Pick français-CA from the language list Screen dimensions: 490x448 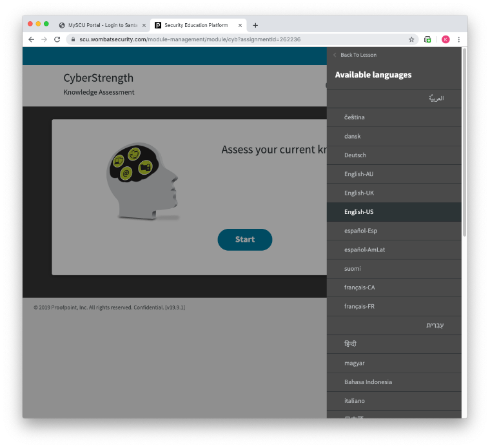click(x=360, y=287)
